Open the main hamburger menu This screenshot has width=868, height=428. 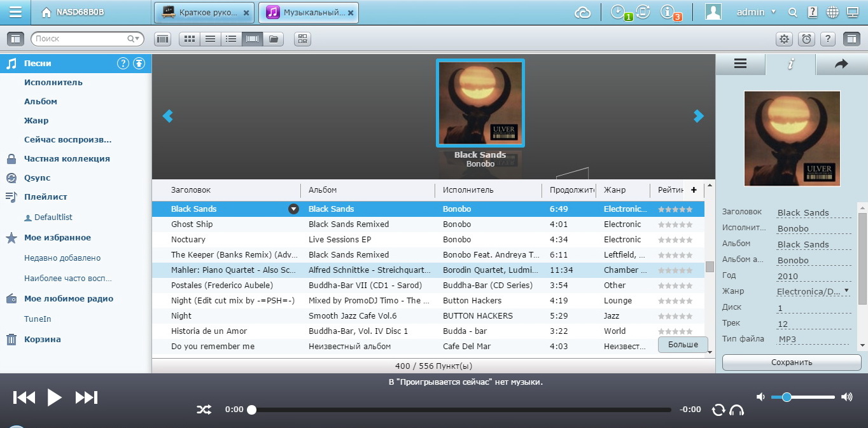coord(15,12)
